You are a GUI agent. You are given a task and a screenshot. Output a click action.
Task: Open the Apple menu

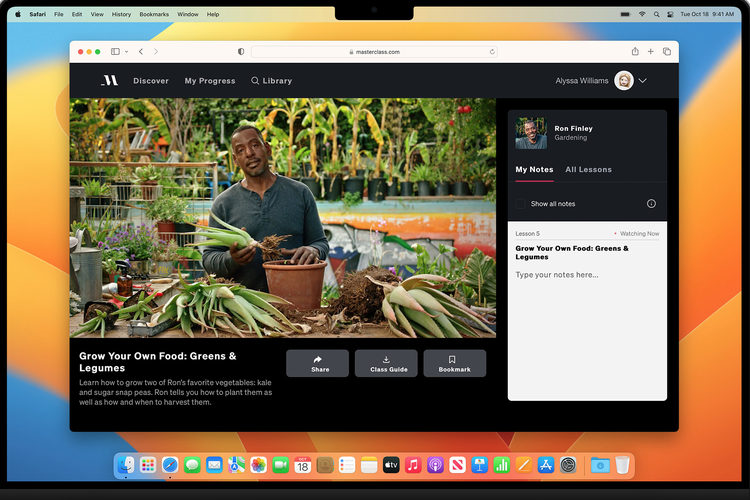(18, 14)
